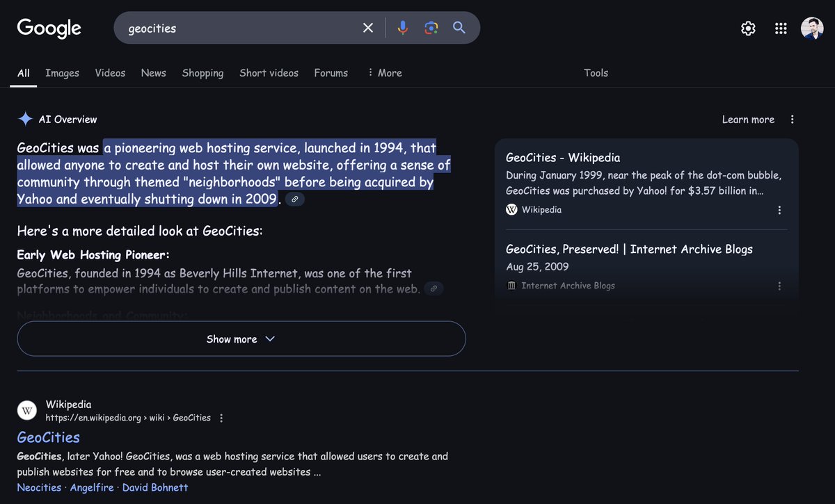The width and height of the screenshot is (835, 504).
Task: Switch to the Videos tab
Action: coord(110,73)
